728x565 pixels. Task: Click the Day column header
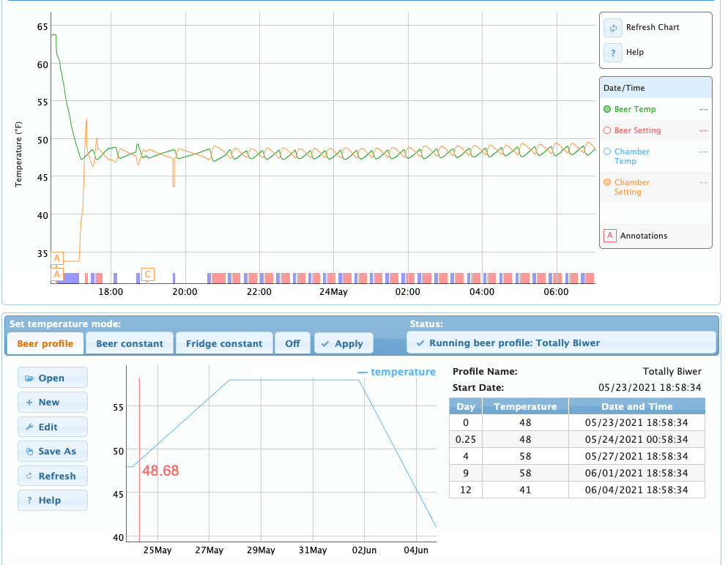(x=466, y=406)
